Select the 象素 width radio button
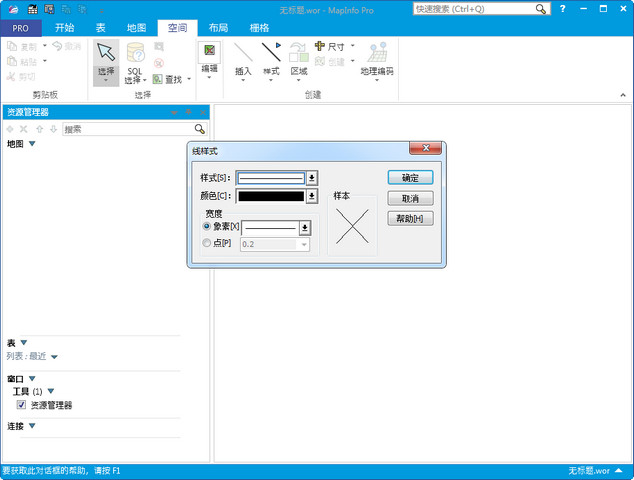 pyautogui.click(x=207, y=227)
